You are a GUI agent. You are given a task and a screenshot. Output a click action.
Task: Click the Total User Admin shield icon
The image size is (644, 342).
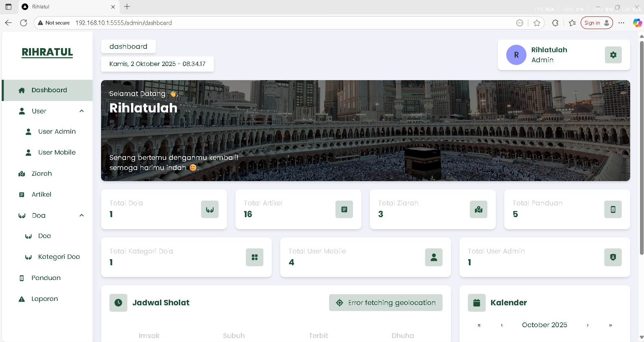pos(613,258)
